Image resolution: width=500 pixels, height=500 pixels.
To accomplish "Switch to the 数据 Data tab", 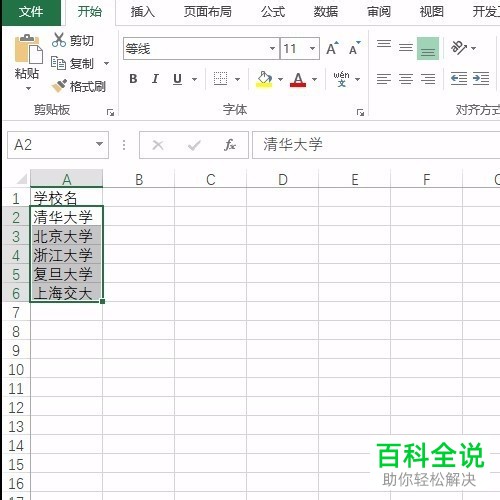I will tap(326, 12).
